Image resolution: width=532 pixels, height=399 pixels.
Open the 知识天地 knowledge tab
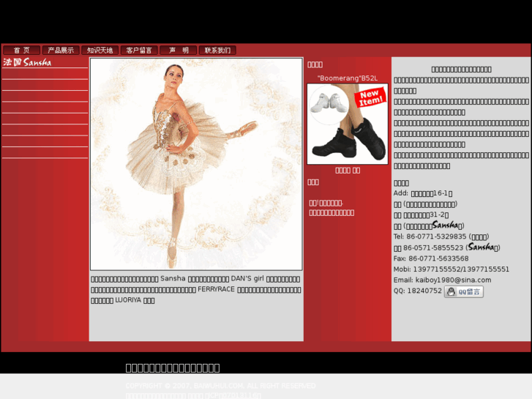pyautogui.click(x=100, y=51)
